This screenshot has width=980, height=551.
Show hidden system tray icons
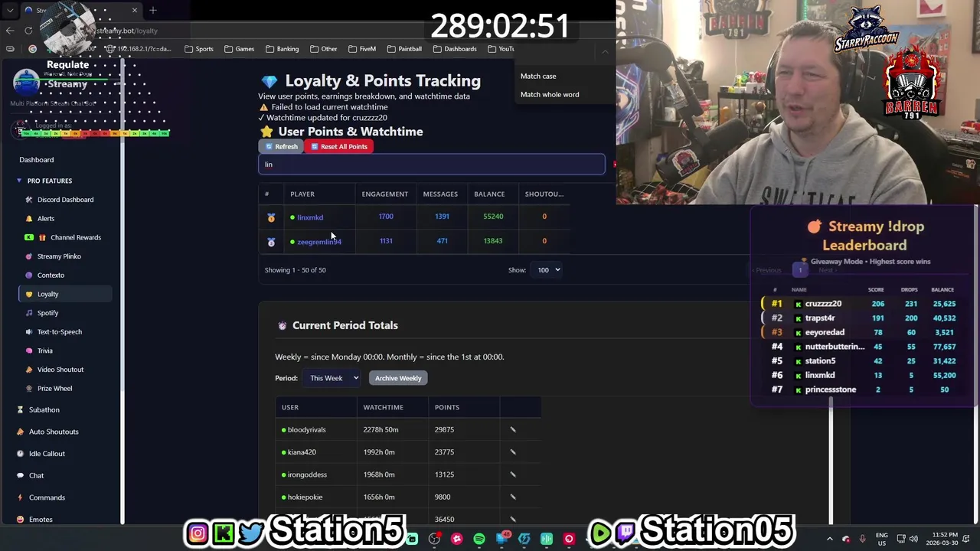click(830, 539)
